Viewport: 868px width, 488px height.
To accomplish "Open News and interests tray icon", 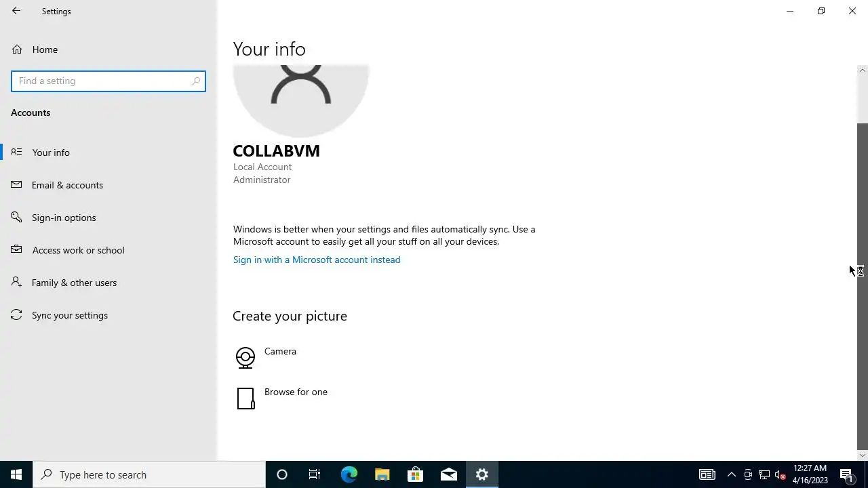I will tap(707, 474).
